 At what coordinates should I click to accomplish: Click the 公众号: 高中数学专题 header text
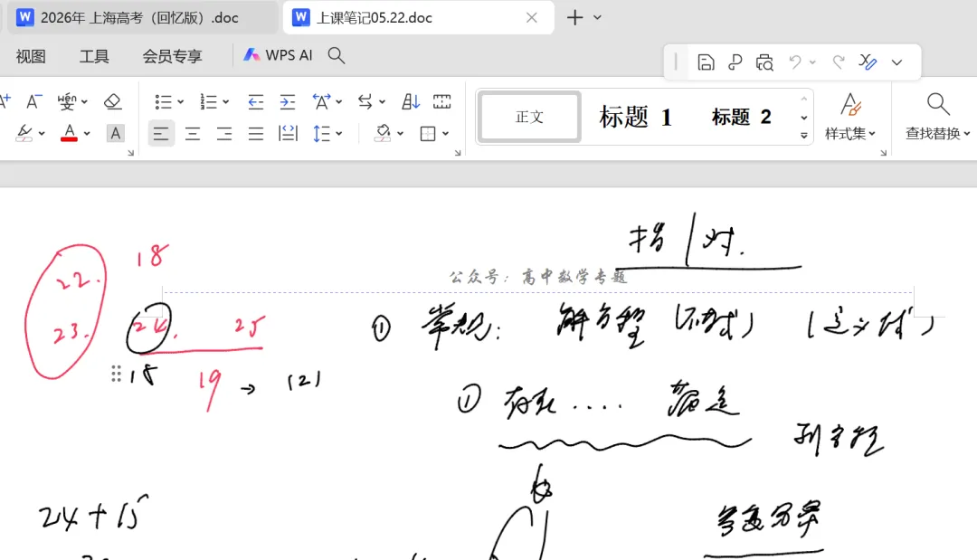pos(537,277)
